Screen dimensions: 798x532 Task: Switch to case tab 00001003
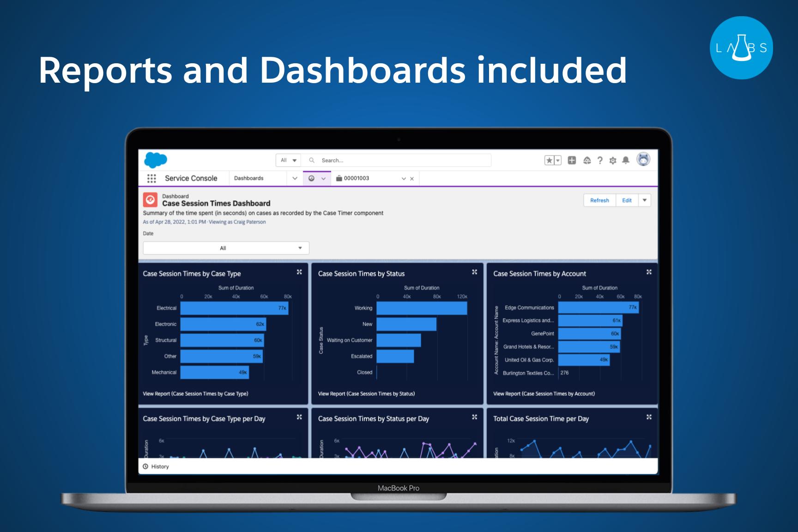(357, 178)
